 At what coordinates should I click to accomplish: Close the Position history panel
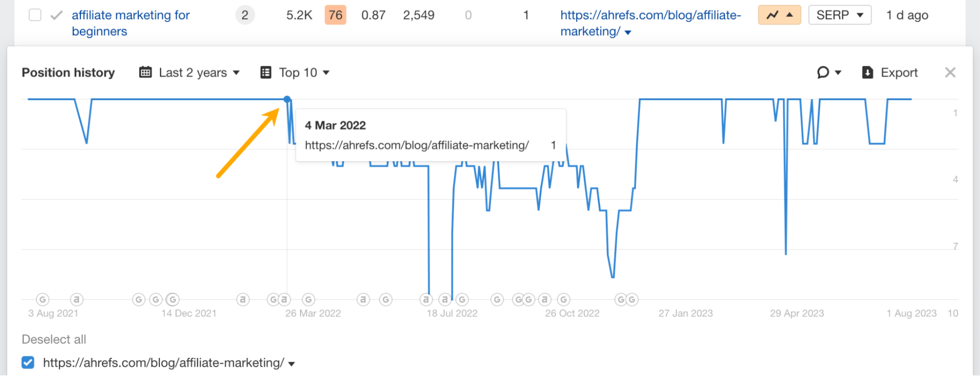coord(950,72)
